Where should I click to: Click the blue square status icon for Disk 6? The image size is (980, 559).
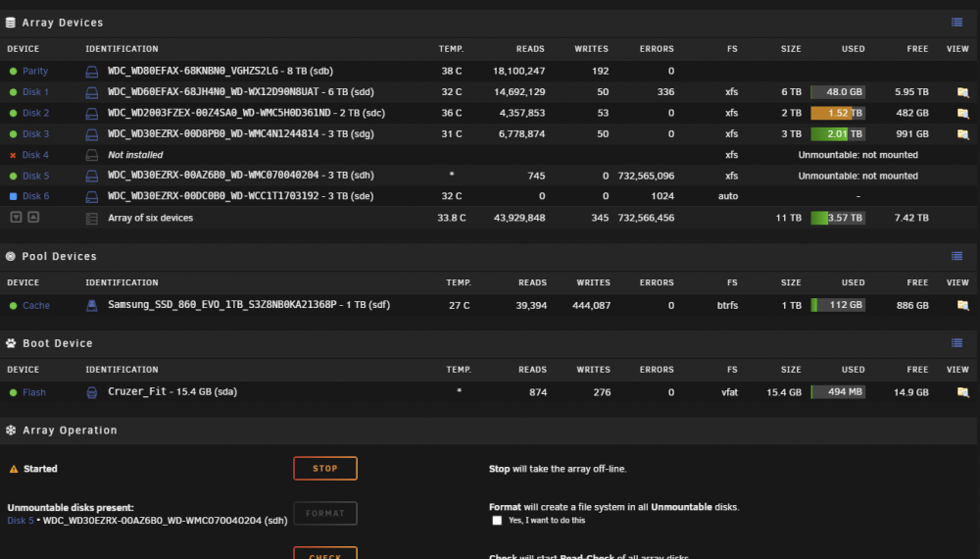[x=13, y=196]
